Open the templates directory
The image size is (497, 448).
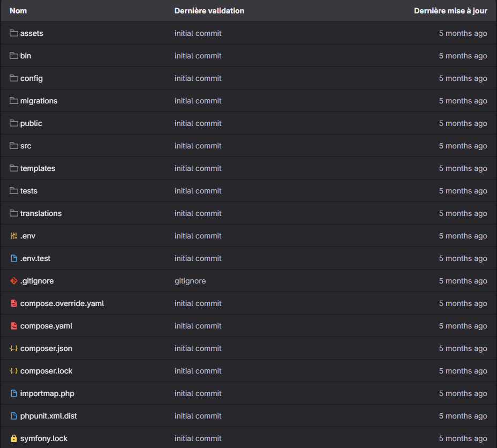point(37,168)
